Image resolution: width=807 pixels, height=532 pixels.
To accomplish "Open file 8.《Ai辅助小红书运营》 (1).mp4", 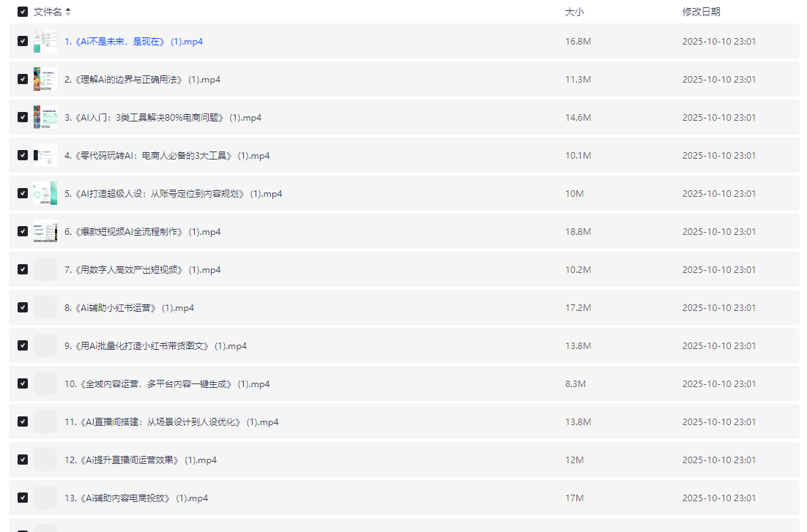I will pos(129,308).
